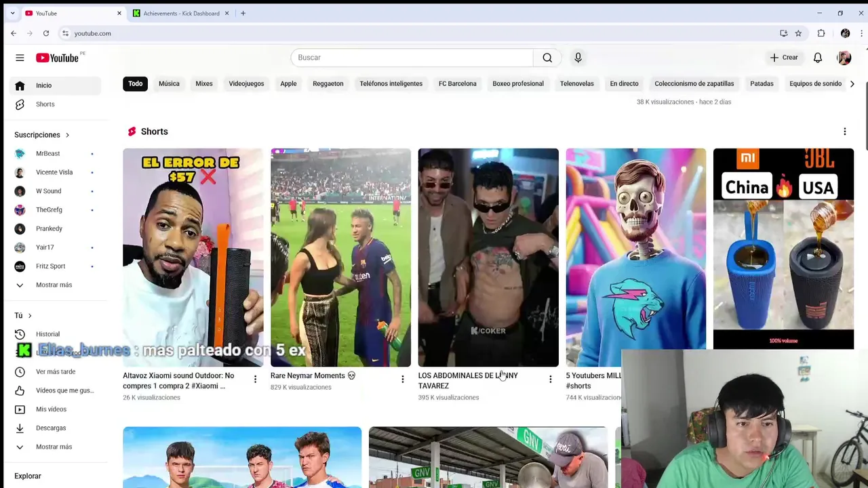Close the YouTube browser tab
The height and width of the screenshot is (488, 868).
(119, 14)
